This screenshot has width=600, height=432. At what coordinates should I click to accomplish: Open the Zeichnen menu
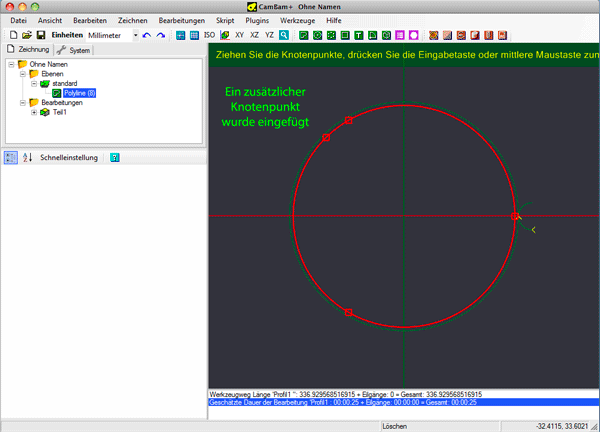tap(131, 20)
